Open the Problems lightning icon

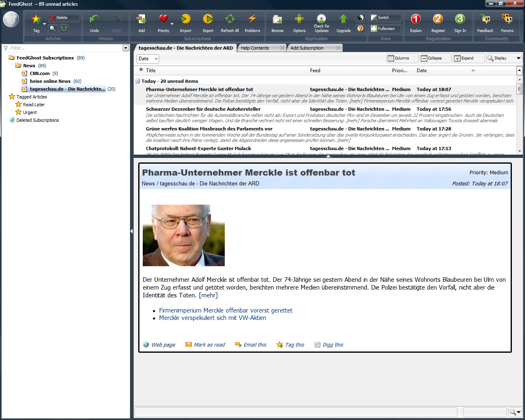(x=252, y=20)
